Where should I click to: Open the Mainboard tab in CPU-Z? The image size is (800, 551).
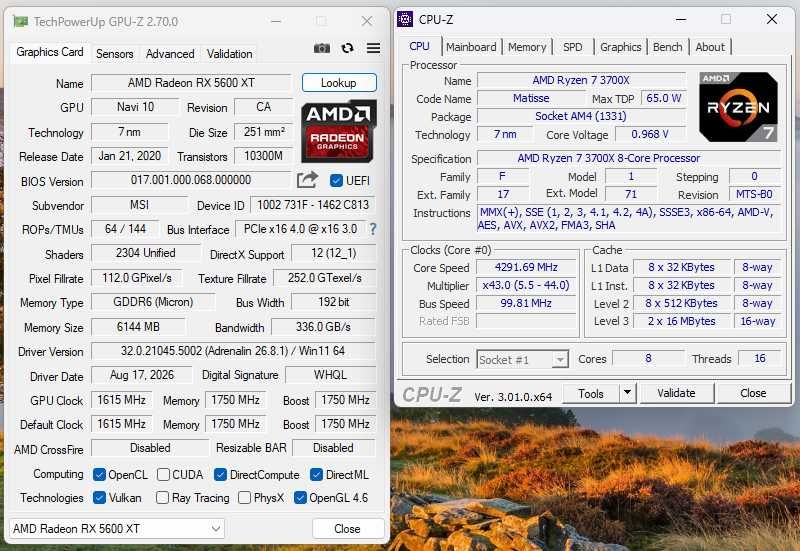(x=471, y=47)
